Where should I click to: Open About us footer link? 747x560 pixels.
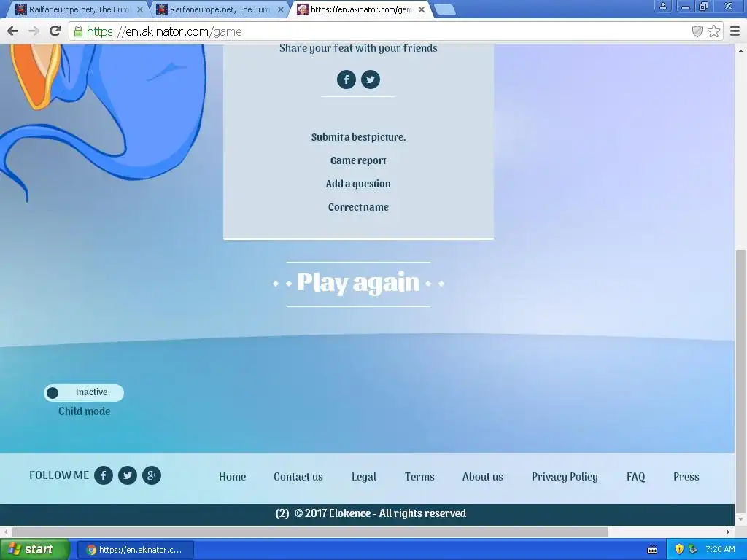(483, 477)
